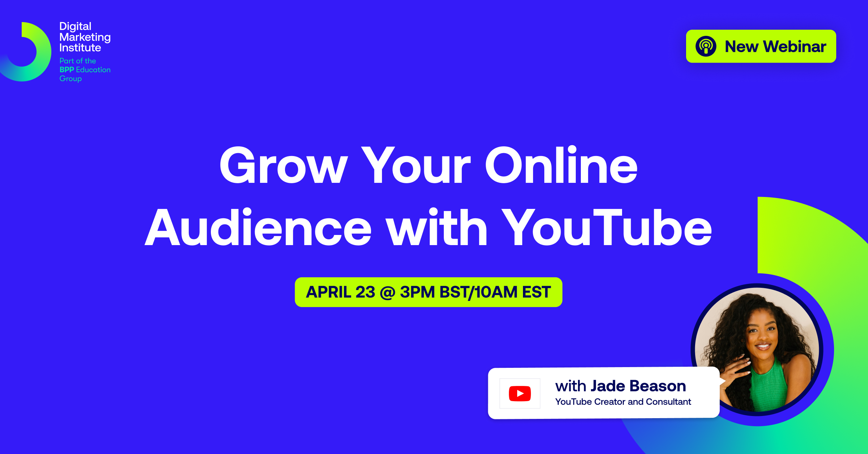This screenshot has width=868, height=454.
Task: Click the headline 'Grow Your Online'
Action: click(428, 165)
